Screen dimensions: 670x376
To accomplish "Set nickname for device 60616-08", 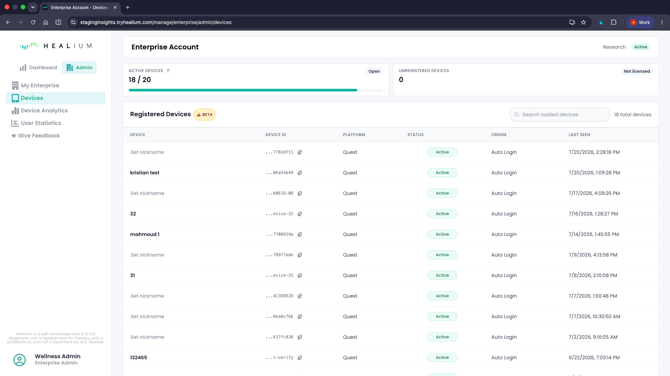I will (x=147, y=193).
